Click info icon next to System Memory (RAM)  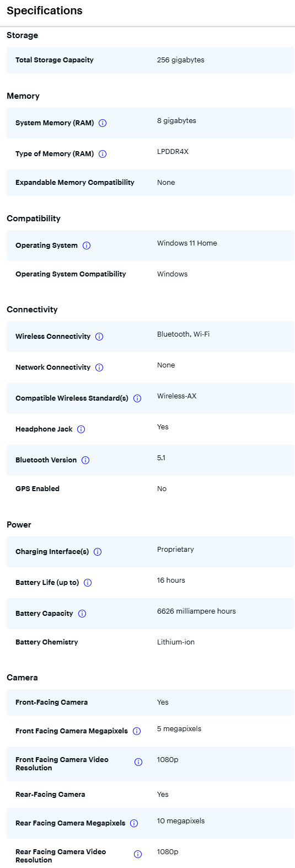click(103, 123)
